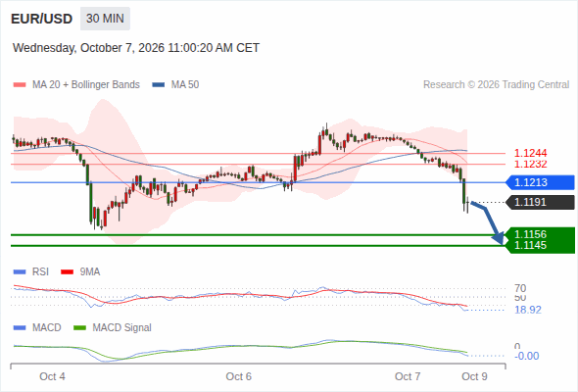
Task: Click the MACD Signal legend label
Action: pos(122,328)
